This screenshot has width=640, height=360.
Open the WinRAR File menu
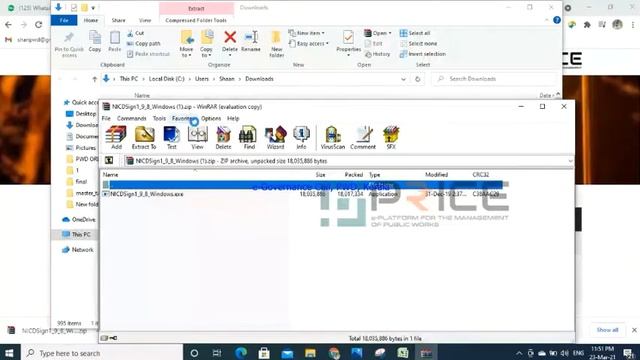(x=106, y=118)
